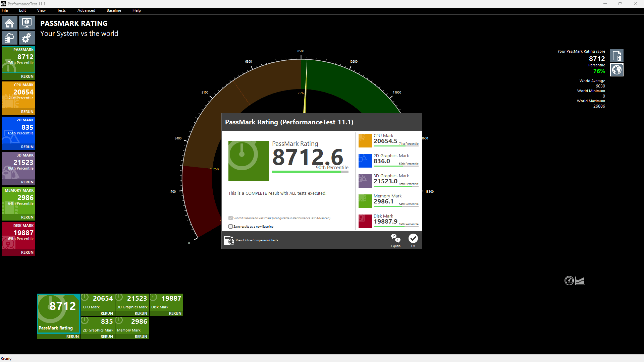Click the globe world comparison icon
Screen dimensions: 644x362
click(616, 70)
